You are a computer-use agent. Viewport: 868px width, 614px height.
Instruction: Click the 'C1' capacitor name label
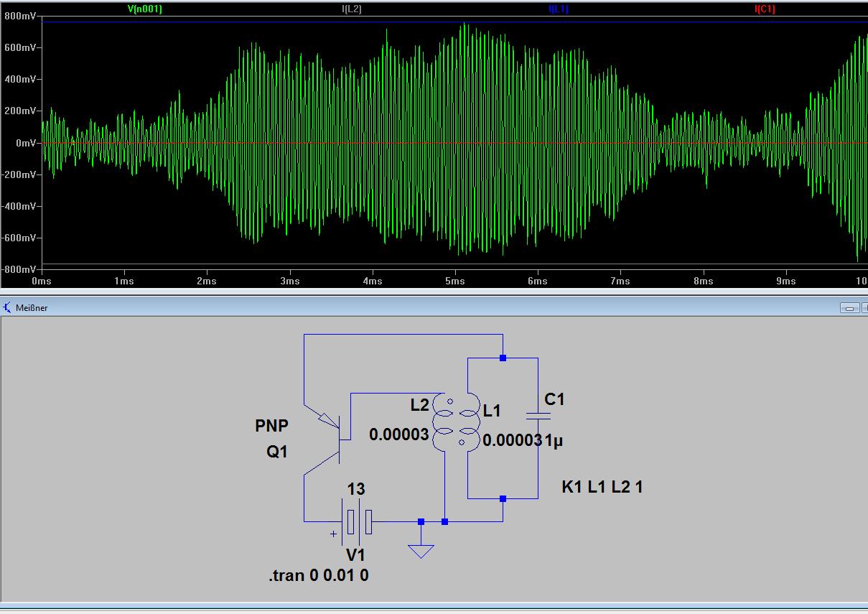[x=554, y=400]
